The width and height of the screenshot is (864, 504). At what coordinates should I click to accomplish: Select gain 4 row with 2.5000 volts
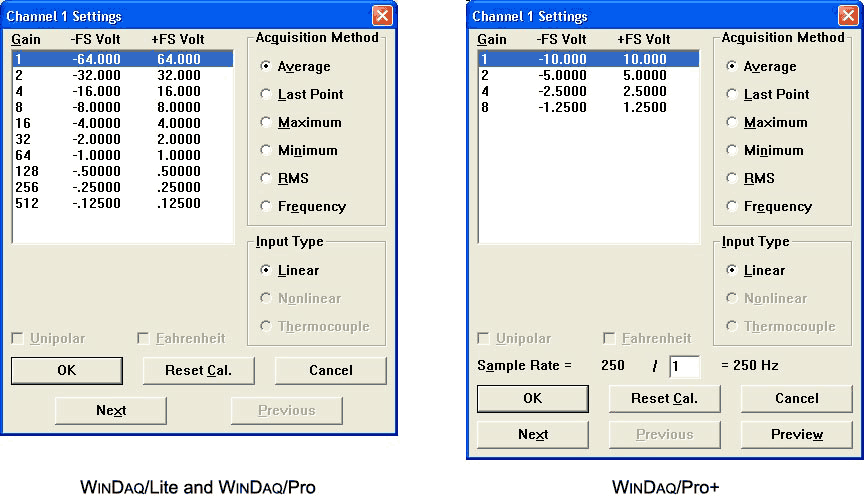(x=589, y=91)
